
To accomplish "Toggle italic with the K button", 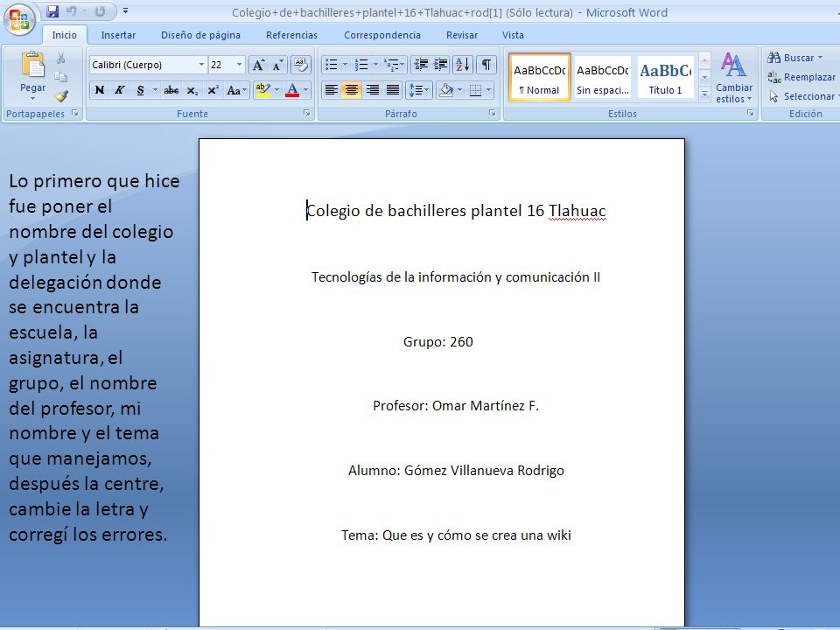I will (120, 90).
